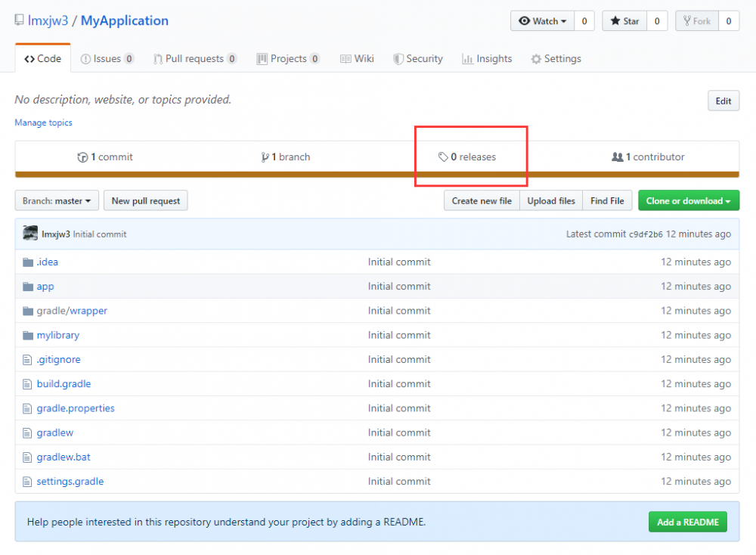This screenshot has height=555, width=756.
Task: Click the lmxjw3 avatar thumbnail
Action: coord(30,234)
